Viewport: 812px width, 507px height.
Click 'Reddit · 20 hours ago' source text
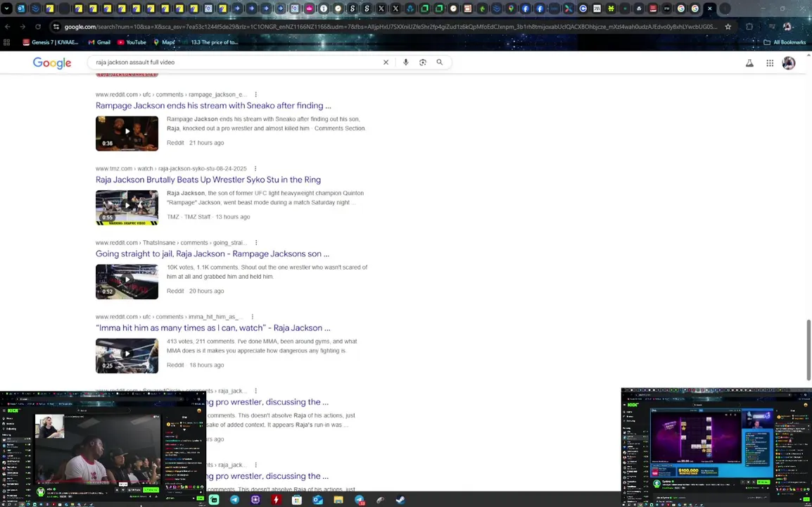coord(195,292)
